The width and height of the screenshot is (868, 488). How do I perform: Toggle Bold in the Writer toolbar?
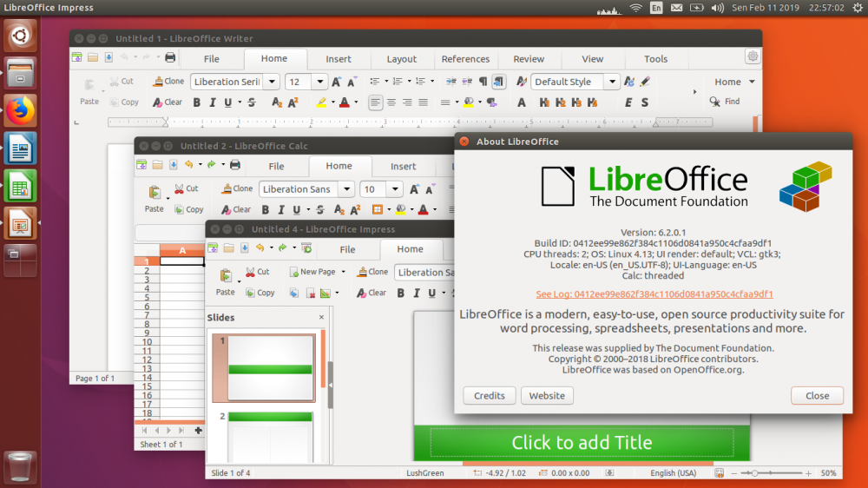coord(197,102)
